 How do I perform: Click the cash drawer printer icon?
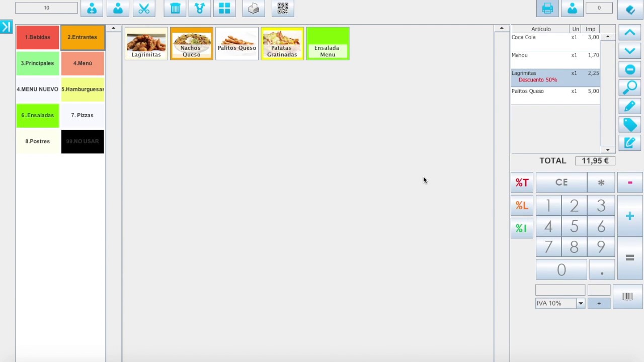(254, 8)
